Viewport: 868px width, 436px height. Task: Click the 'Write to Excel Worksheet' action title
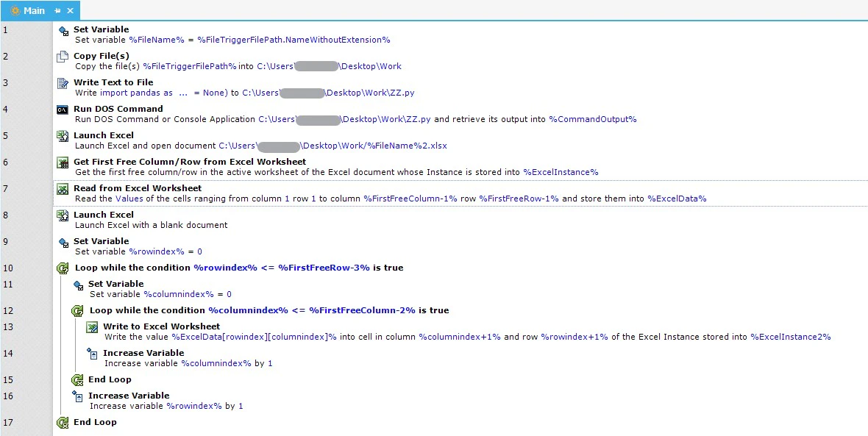point(162,326)
